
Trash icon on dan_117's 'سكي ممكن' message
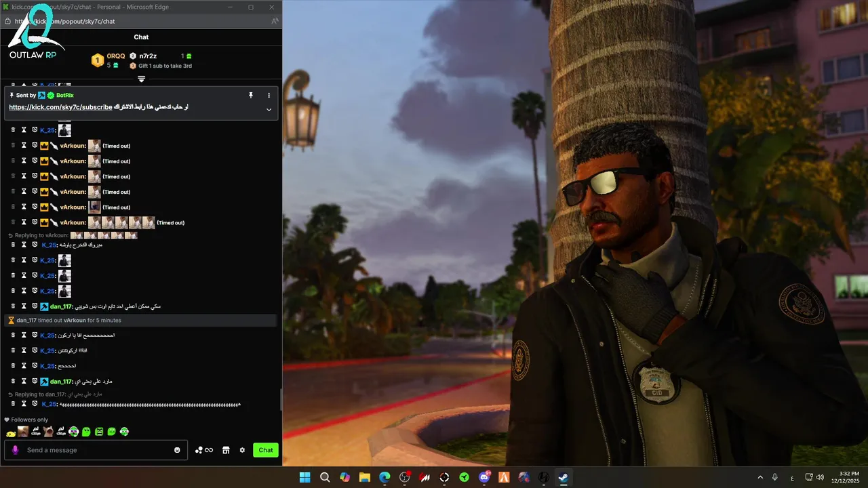tap(13, 306)
